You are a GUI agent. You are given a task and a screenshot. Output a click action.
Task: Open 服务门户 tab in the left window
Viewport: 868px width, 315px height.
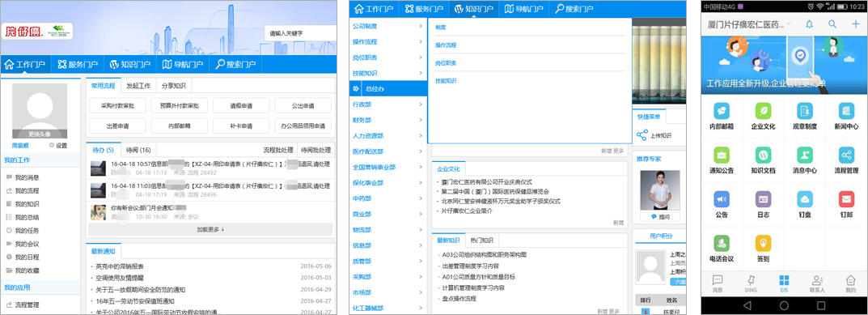coord(78,64)
